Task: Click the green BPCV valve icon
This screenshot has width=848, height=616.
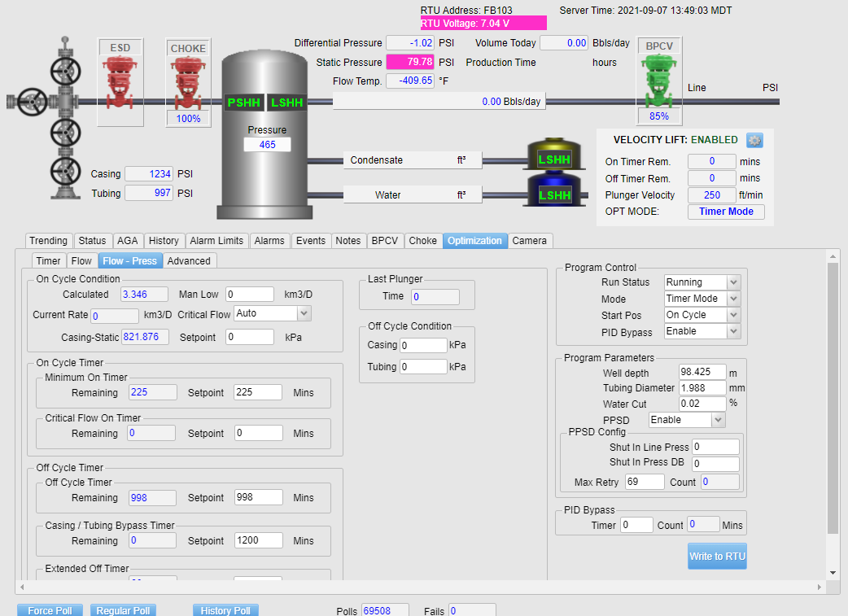Action: point(658,80)
